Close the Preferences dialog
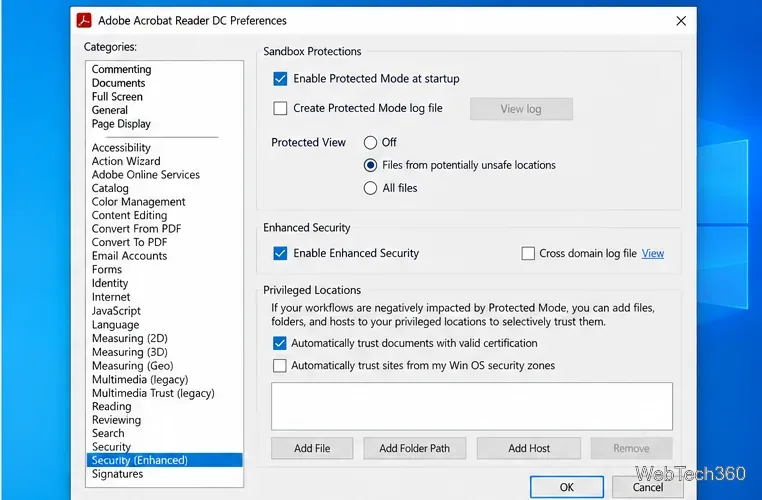This screenshot has width=762, height=500. pos(681,21)
